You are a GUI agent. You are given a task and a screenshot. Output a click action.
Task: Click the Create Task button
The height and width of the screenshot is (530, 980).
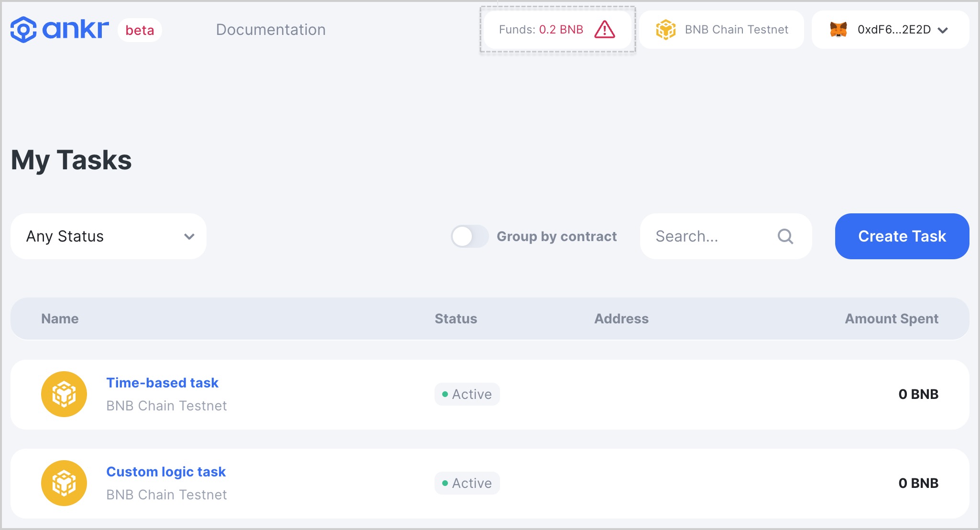(902, 236)
